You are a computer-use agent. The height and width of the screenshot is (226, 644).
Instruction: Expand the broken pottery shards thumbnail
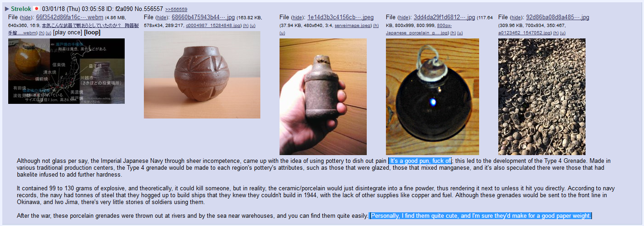tap(542, 97)
